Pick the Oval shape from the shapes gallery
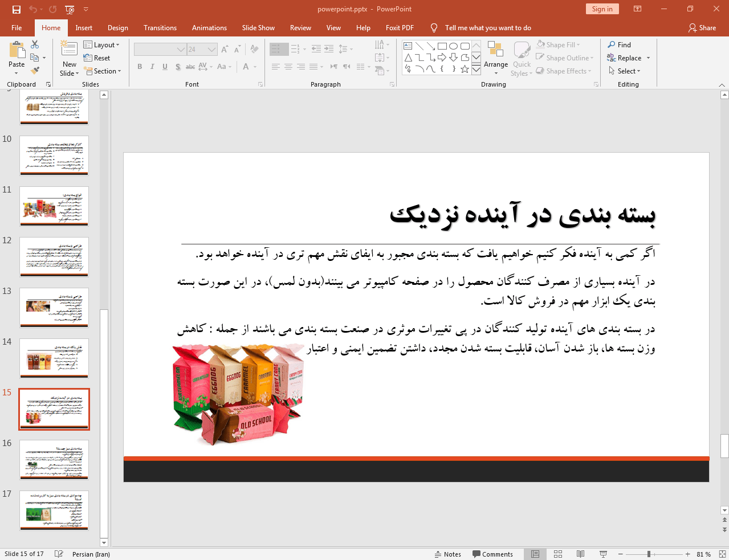Viewport: 729px width, 560px height. 453,46
